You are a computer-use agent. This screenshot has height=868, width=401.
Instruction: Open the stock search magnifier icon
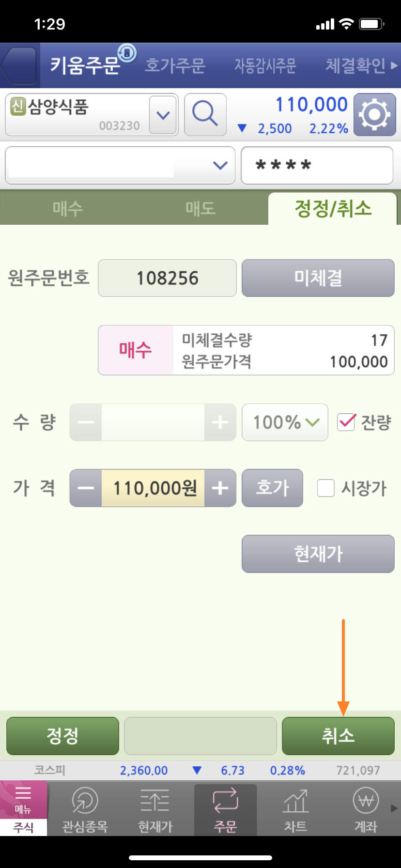click(205, 114)
